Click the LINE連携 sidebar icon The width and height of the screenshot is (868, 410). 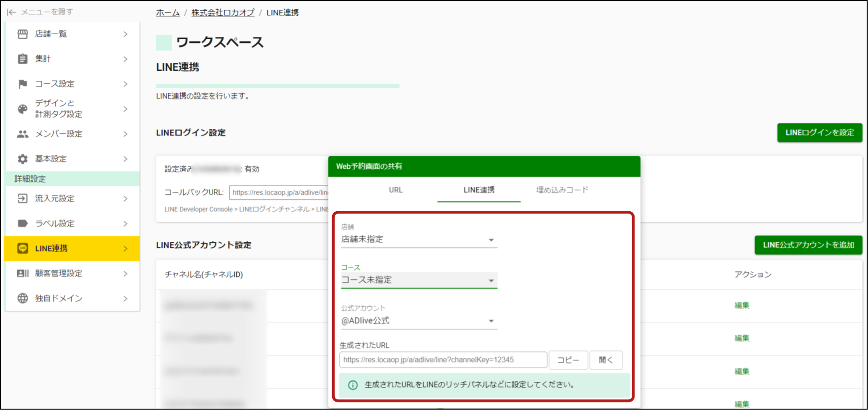pyautogui.click(x=23, y=248)
